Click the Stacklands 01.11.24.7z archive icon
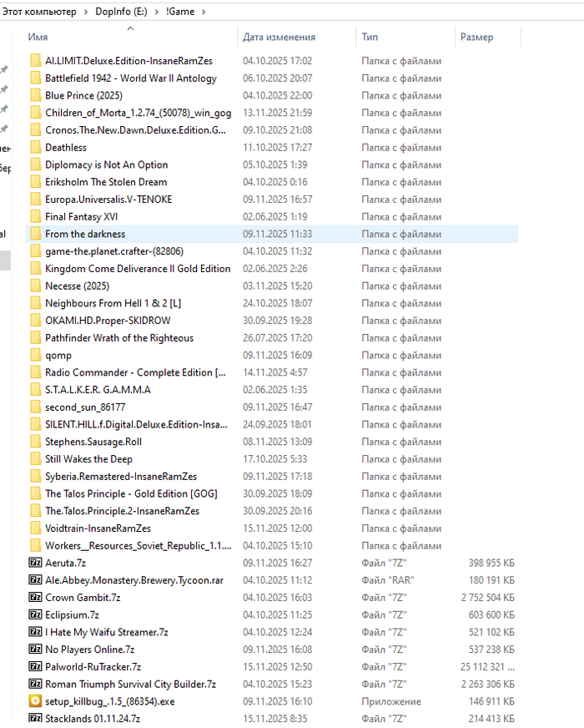This screenshot has width=584, height=728. (x=35, y=719)
